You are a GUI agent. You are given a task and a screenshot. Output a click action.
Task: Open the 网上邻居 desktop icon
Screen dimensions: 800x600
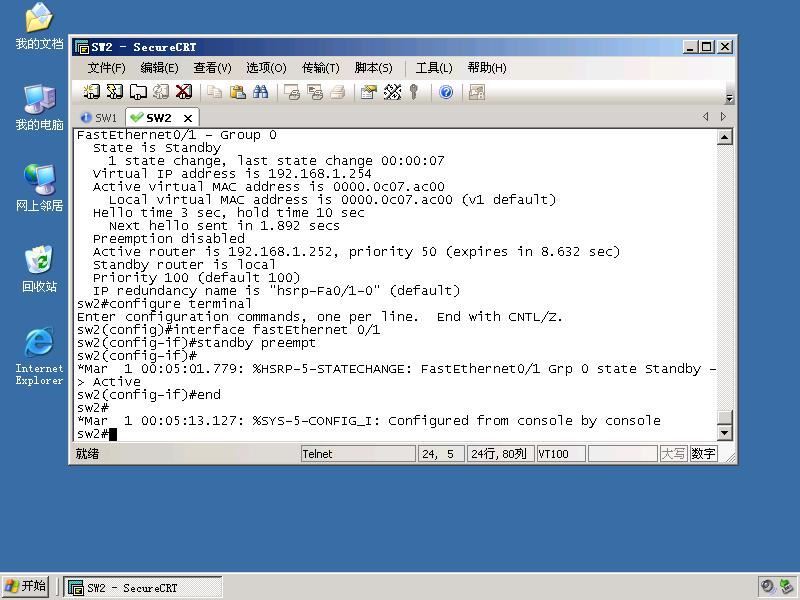click(x=39, y=189)
